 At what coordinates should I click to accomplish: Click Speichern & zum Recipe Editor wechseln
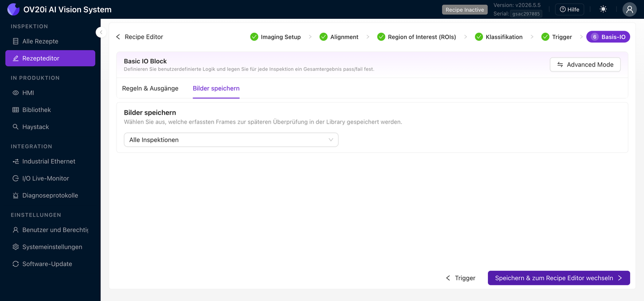(559, 278)
